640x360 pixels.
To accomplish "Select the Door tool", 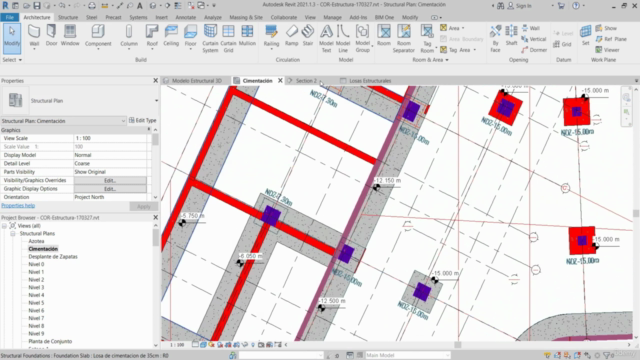I will click(x=51, y=35).
